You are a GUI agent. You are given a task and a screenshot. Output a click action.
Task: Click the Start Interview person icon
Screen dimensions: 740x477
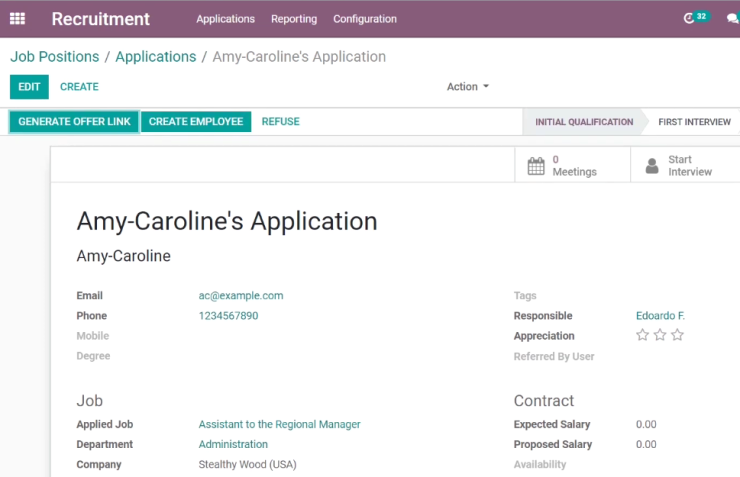652,166
